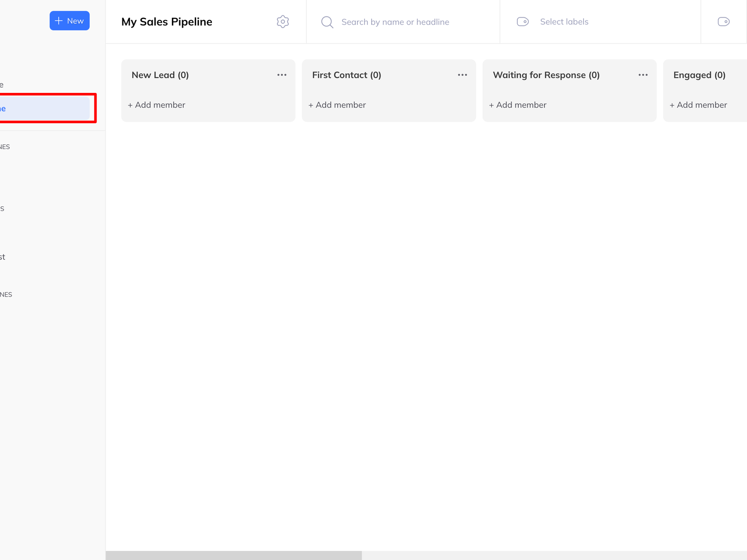Click the Engaged (0) column header
The height and width of the screenshot is (560, 747).
[699, 75]
